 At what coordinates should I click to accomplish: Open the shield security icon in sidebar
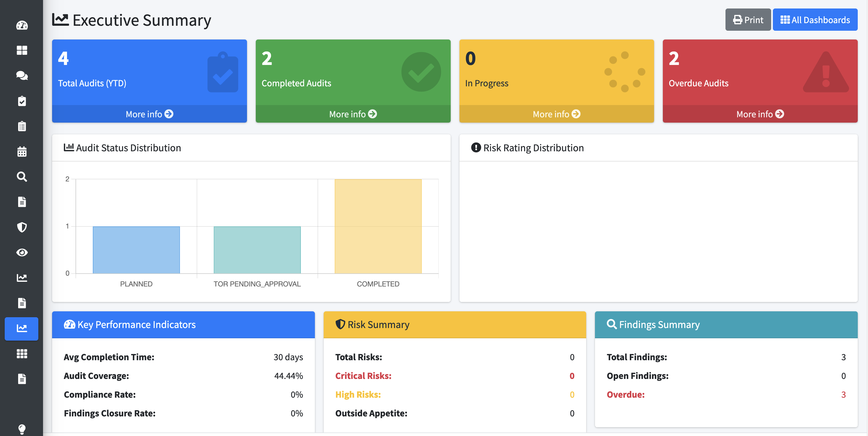22,227
